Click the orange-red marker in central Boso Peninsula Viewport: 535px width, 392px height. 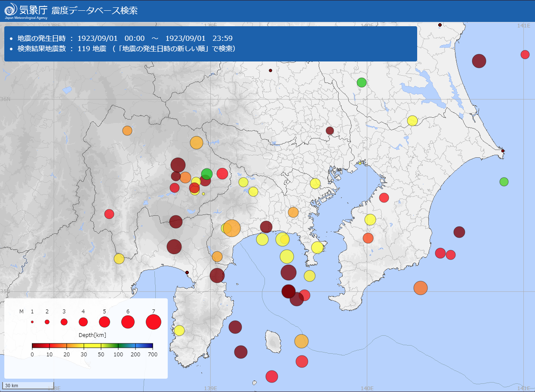368,238
